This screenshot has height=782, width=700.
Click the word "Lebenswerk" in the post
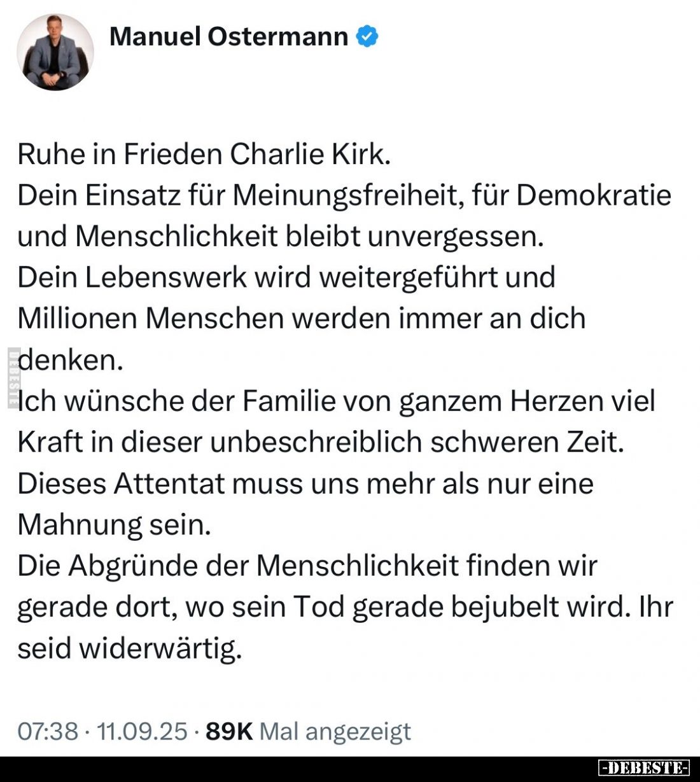pyautogui.click(x=161, y=277)
